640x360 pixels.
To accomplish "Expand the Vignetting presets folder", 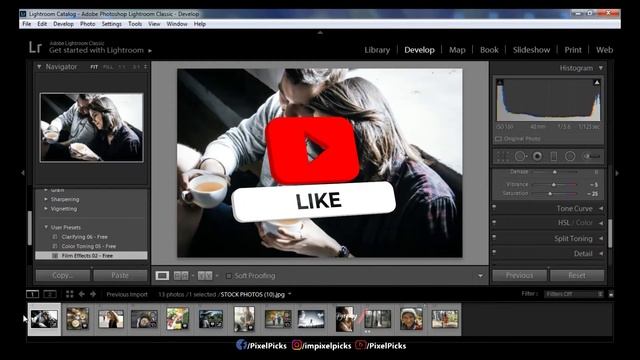I will pos(46,209).
